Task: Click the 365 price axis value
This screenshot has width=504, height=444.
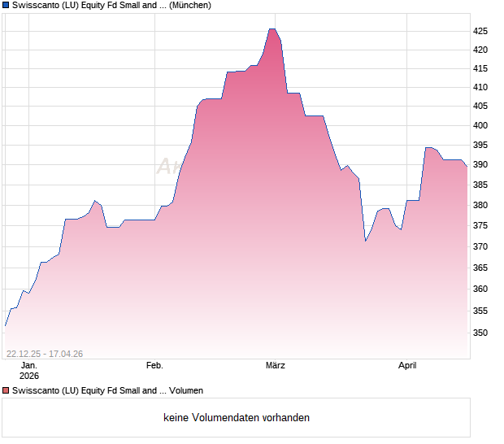Action: 480,268
